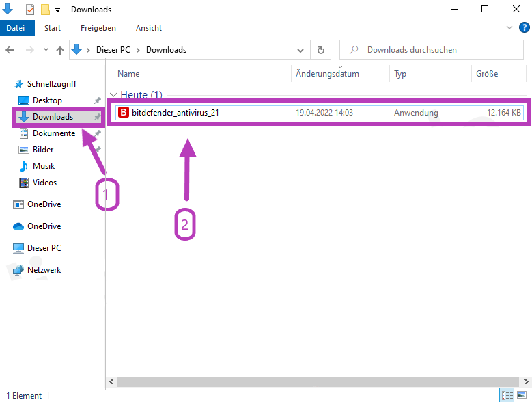
Task: Open the Ansicht ribbon tab
Action: (x=148, y=28)
